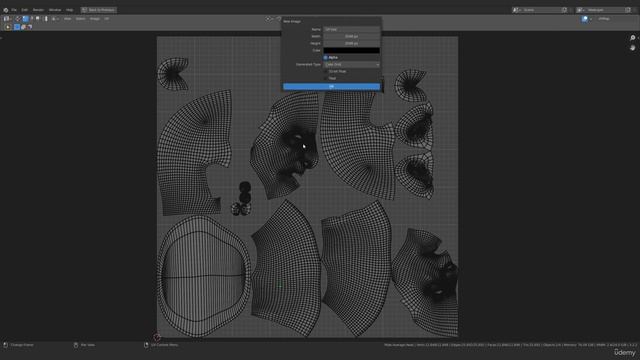Click the Height value field
This screenshot has width=640, height=360.
click(351, 43)
